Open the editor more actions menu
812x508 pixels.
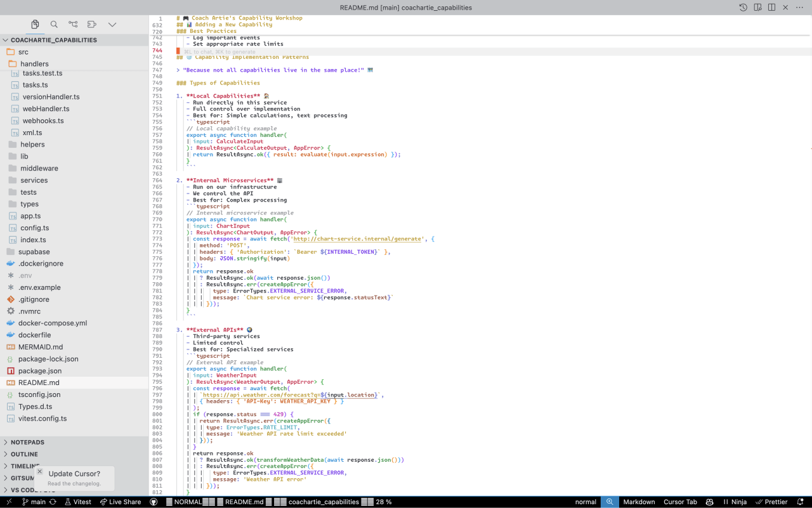pyautogui.click(x=799, y=7)
